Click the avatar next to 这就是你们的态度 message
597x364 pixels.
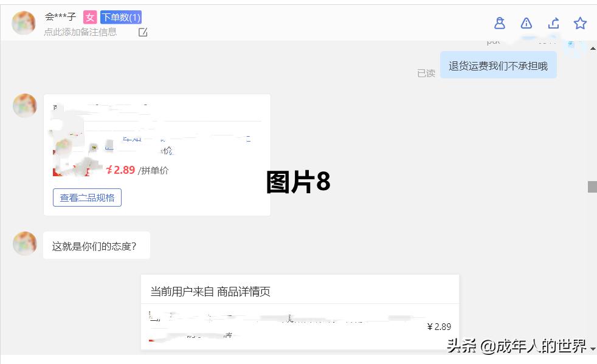pyautogui.click(x=24, y=244)
